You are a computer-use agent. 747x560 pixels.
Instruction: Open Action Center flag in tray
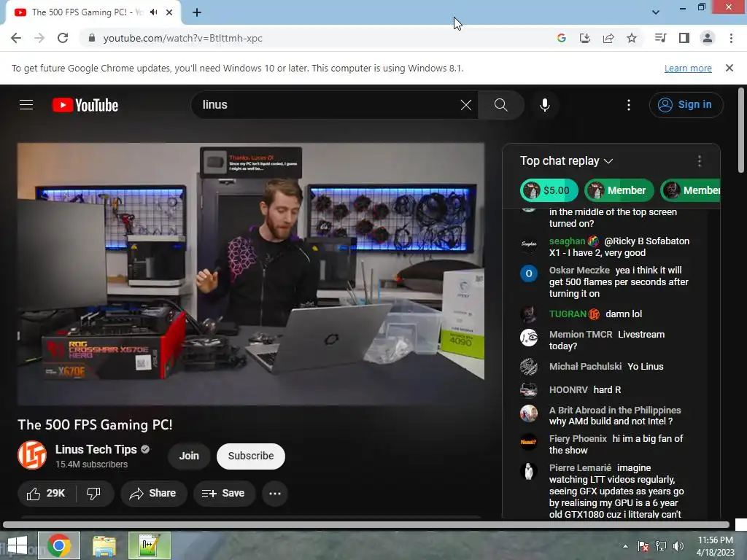click(643, 546)
